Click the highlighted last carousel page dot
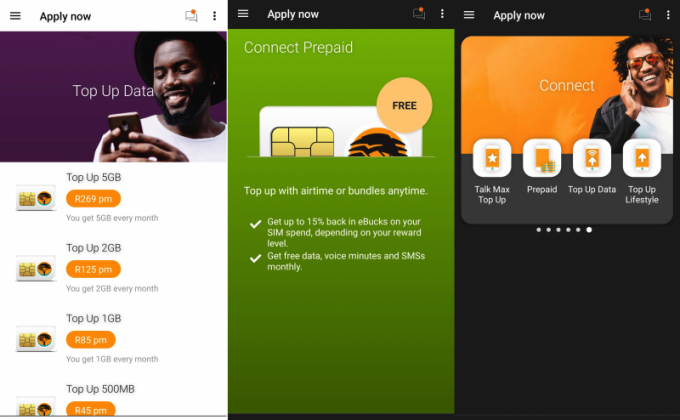 pos(588,230)
